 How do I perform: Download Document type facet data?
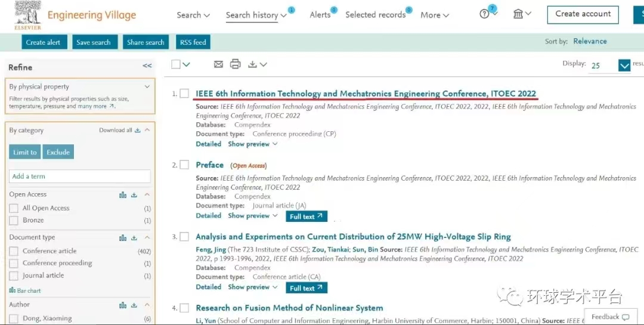tap(134, 237)
